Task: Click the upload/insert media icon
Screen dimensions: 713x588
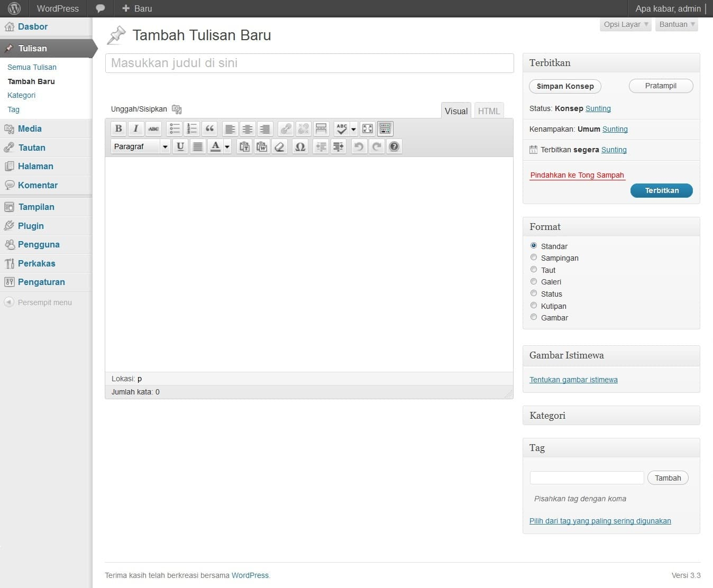Action: [x=177, y=109]
